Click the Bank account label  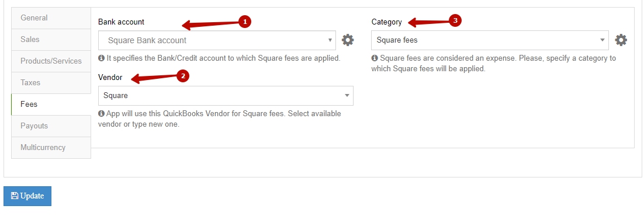tap(121, 22)
